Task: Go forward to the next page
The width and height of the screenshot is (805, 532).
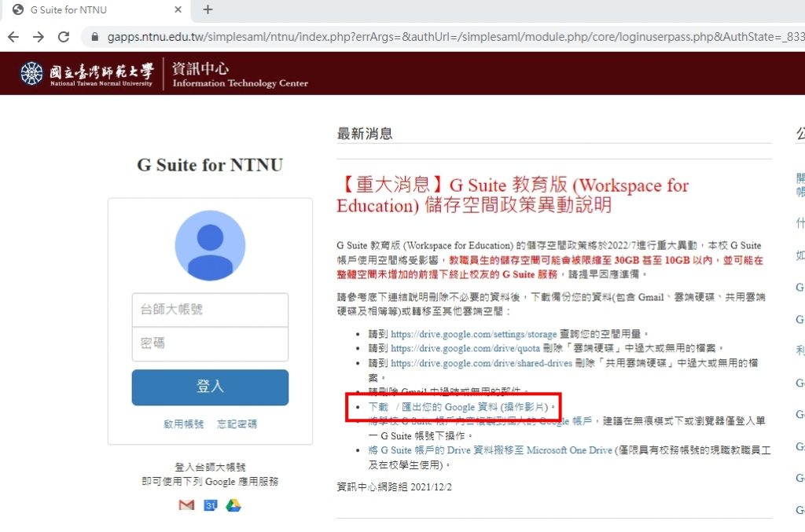Action: pyautogui.click(x=39, y=37)
